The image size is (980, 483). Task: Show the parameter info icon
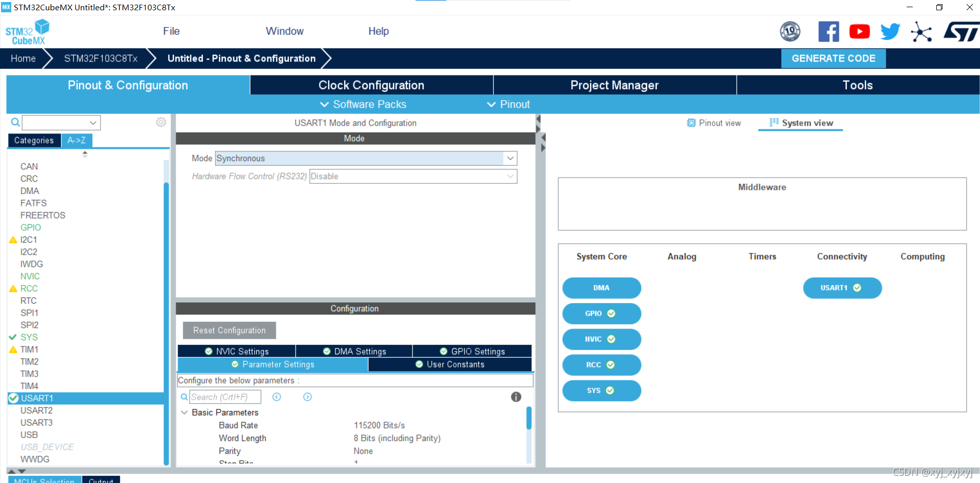(x=516, y=397)
